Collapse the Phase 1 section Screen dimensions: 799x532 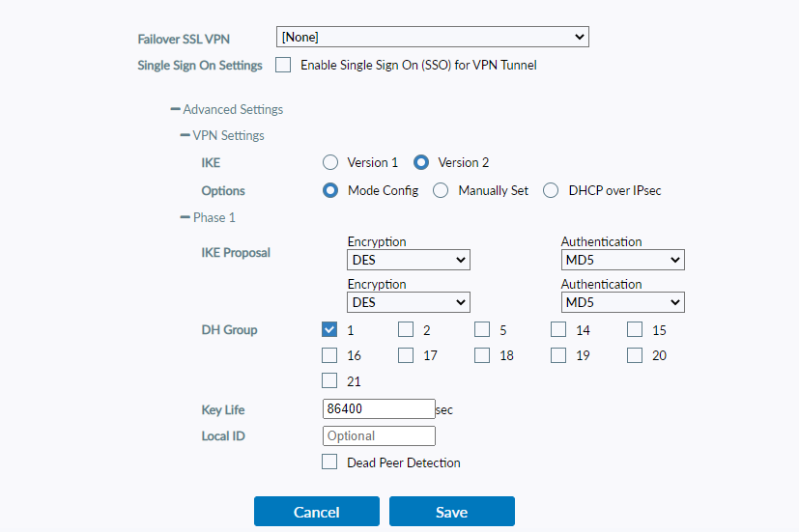(185, 217)
